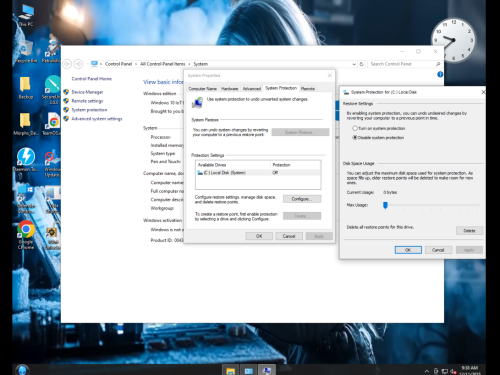The image size is (500, 375).
Task: Click the Search Control Panel field
Action: (x=401, y=64)
